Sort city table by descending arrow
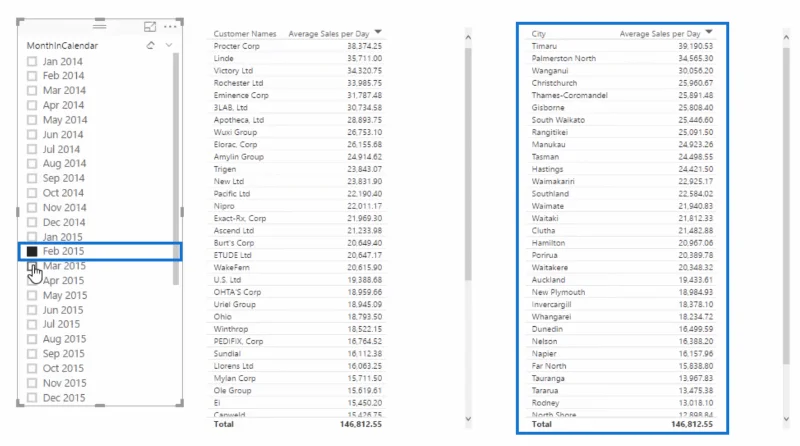Viewport: 800px width, 446px height. pos(709,32)
